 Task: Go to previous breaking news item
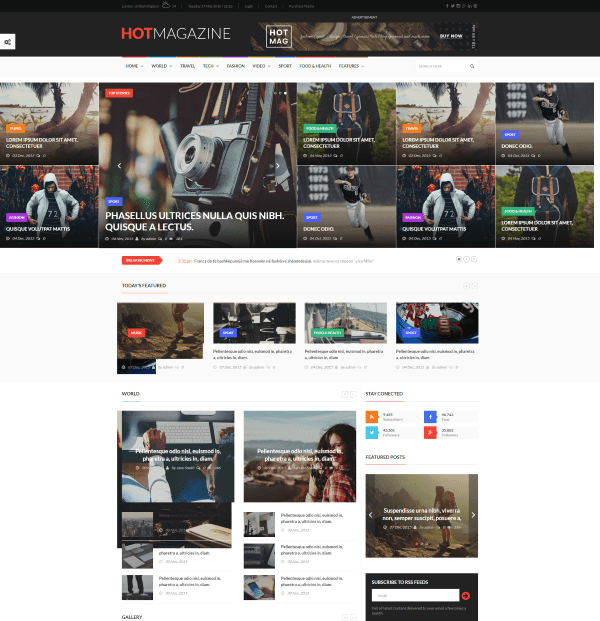pyautogui.click(x=467, y=259)
